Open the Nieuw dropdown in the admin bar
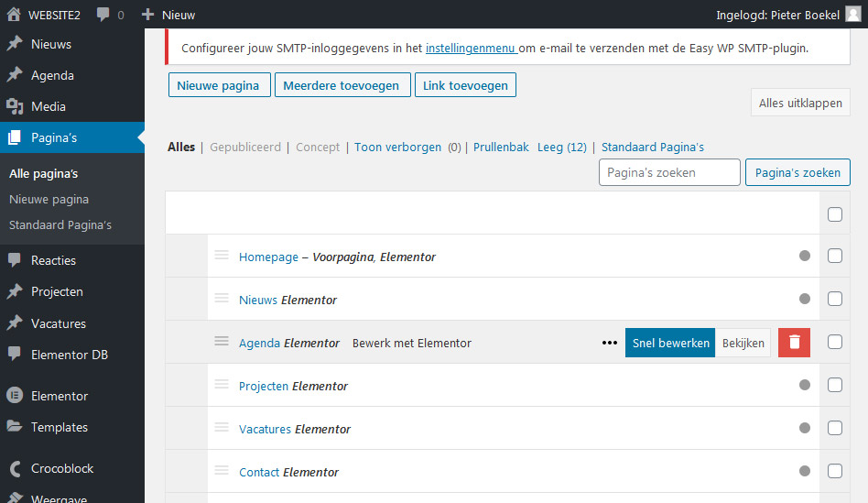868x503 pixels. point(168,15)
